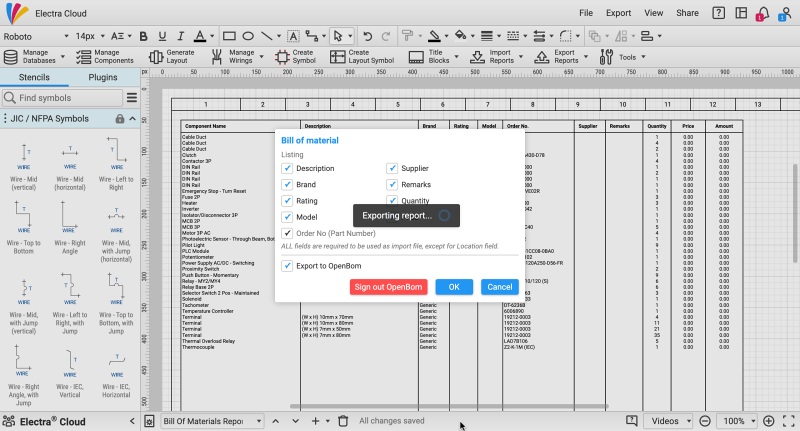Uncheck the Rating checkbox
Screen dimensions: 800x431
click(287, 201)
